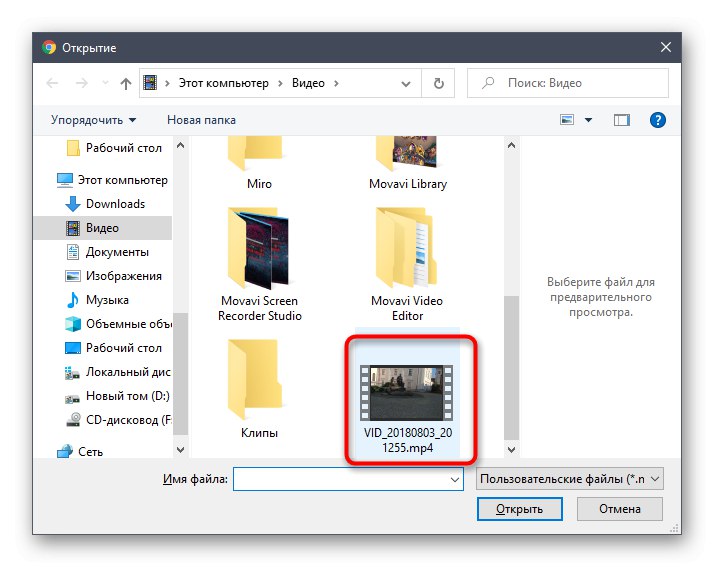
Task: Select 'Этот компьютер' in address path
Action: coord(223,83)
